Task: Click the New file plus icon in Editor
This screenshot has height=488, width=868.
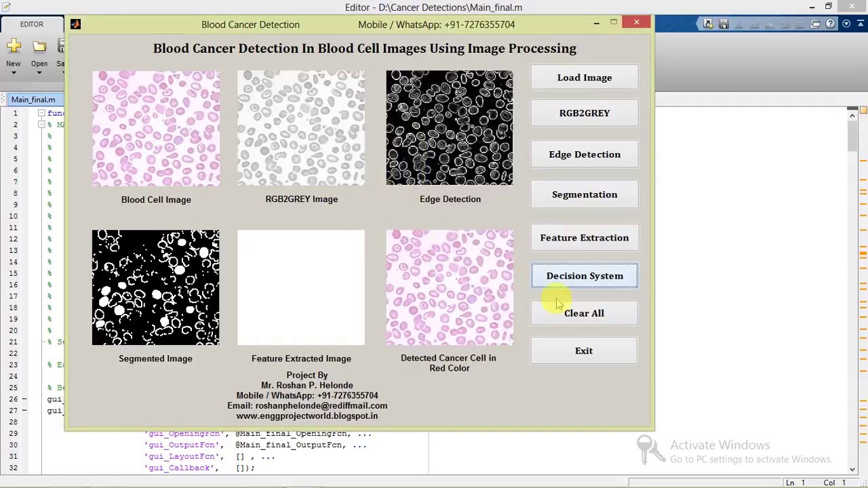Action: (14, 46)
